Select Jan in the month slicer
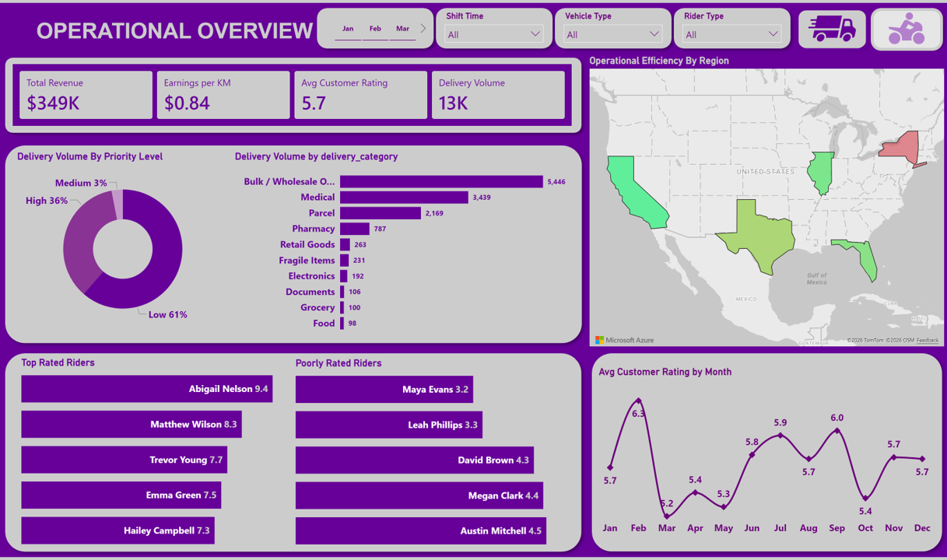This screenshot has width=947, height=560. 348,29
